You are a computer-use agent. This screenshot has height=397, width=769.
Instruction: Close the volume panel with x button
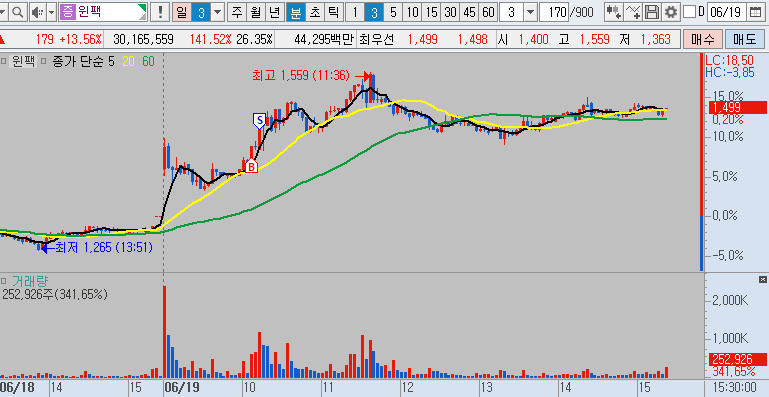coord(763,279)
